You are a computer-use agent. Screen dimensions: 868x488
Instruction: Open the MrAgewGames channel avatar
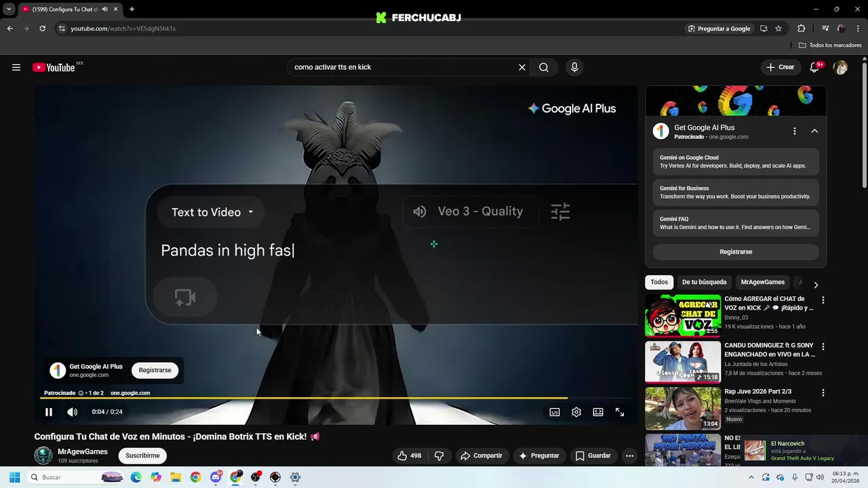[x=43, y=455]
